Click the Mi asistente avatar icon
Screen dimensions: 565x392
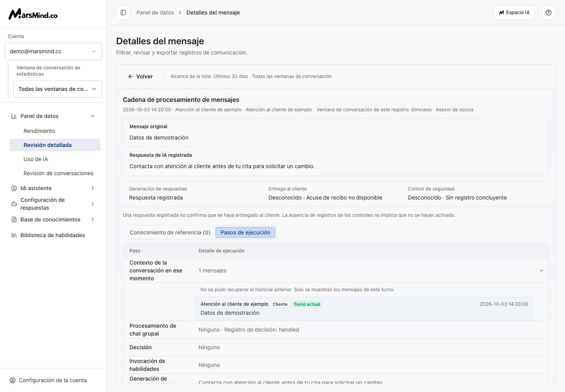click(14, 188)
